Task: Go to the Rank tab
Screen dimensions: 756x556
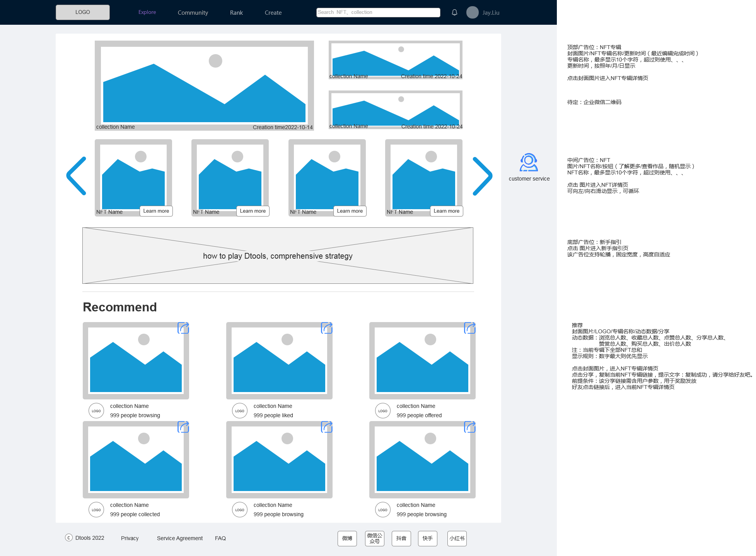Action: [236, 13]
